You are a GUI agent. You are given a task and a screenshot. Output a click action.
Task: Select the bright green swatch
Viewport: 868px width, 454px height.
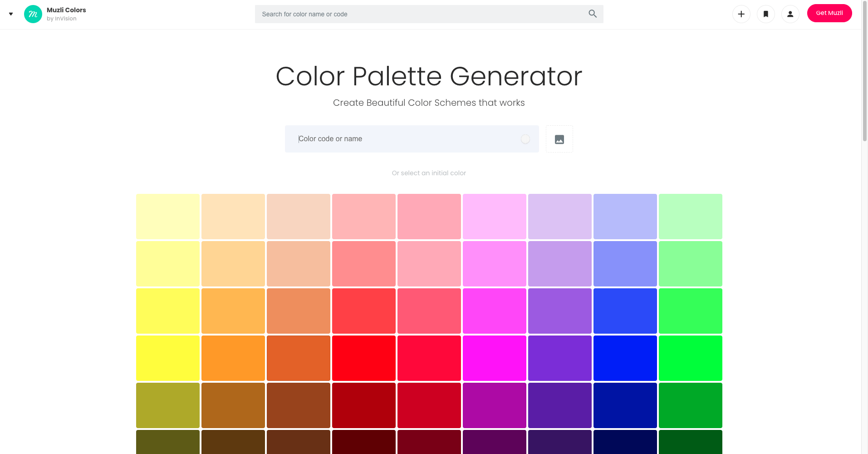[x=691, y=358]
